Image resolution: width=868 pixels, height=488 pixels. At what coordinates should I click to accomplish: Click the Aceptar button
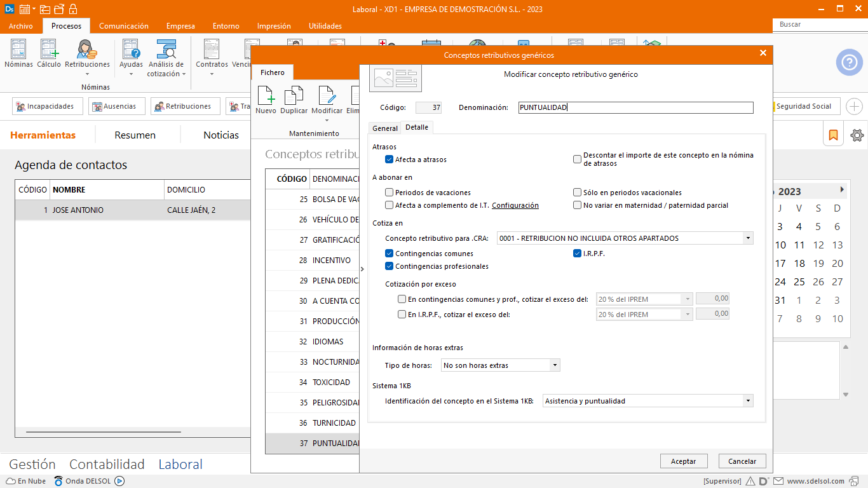(683, 461)
